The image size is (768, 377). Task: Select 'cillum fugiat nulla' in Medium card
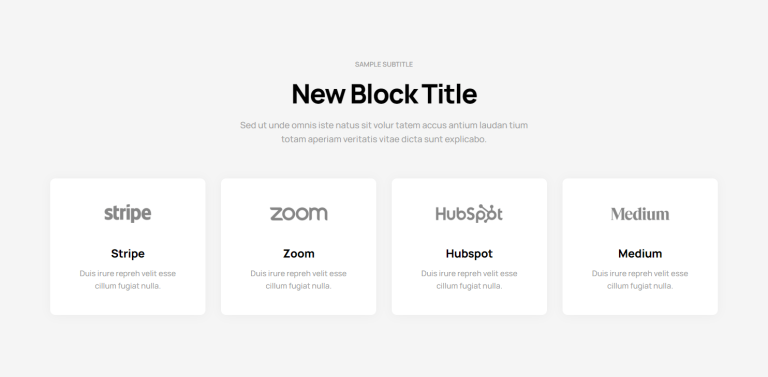click(x=640, y=286)
